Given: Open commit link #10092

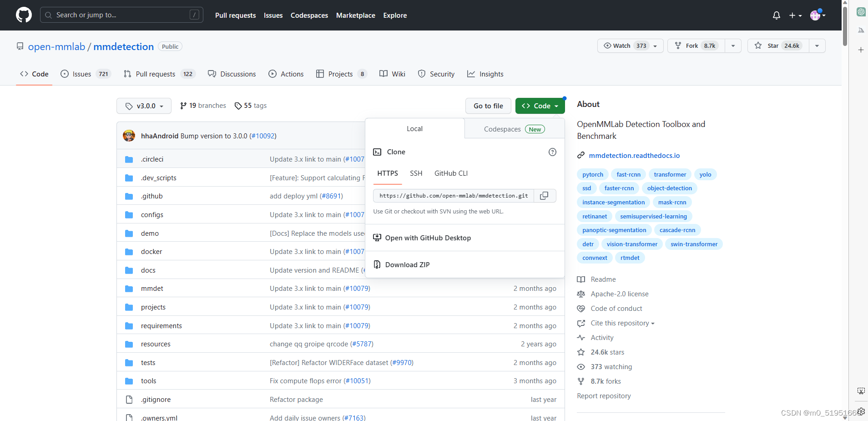Looking at the screenshot, I should (263, 136).
